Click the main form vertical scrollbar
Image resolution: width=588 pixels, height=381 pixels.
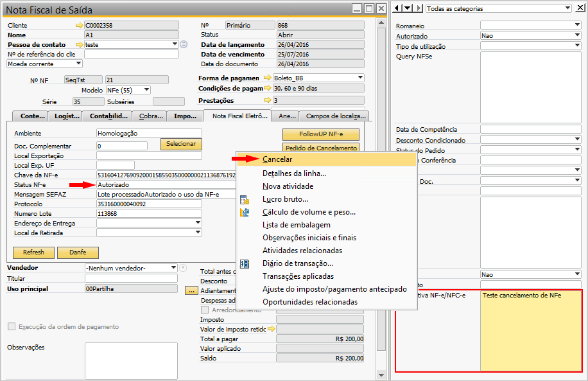[x=381, y=188]
